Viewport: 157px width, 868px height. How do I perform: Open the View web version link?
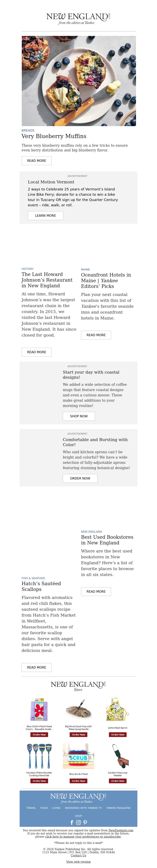pyautogui.click(x=78, y=862)
